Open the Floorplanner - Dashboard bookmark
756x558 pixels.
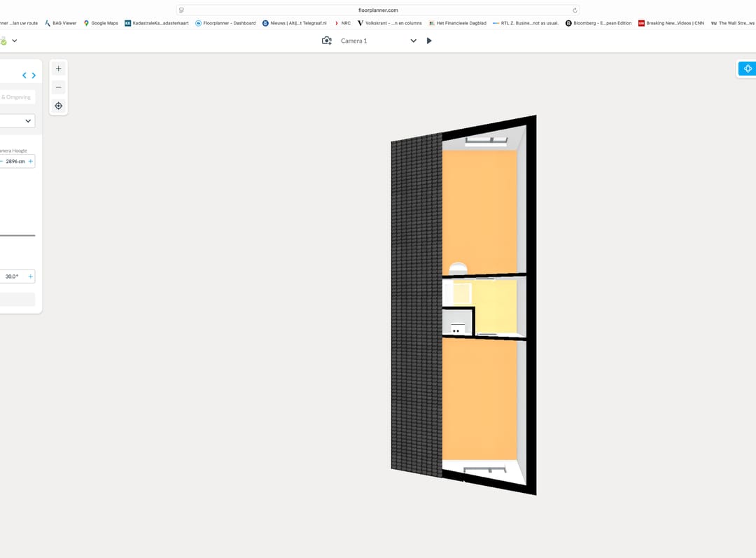[x=225, y=23]
